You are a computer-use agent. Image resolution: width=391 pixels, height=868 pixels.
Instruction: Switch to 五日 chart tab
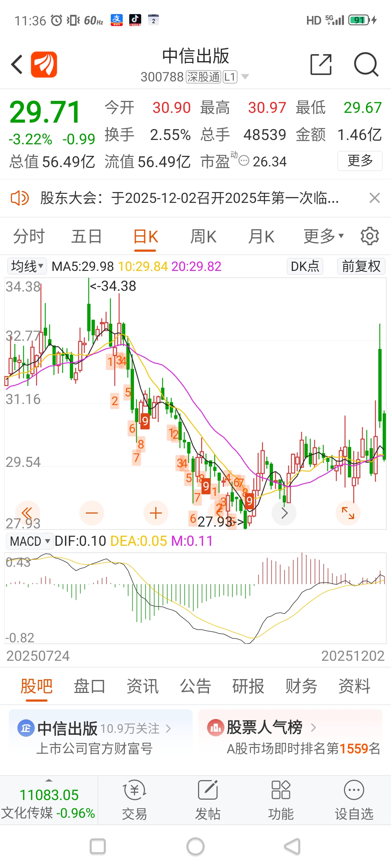point(87,237)
